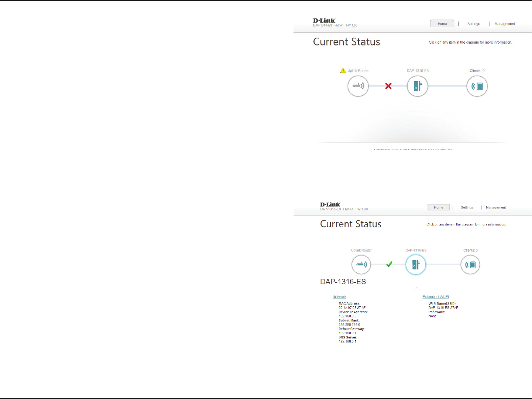This screenshot has width=532, height=399.
Task: Click the subnet value '255.255.255.0'
Action: click(349, 324)
